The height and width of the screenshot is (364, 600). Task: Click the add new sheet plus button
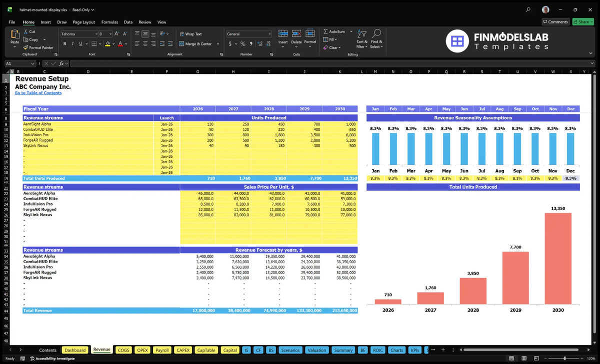click(443, 350)
